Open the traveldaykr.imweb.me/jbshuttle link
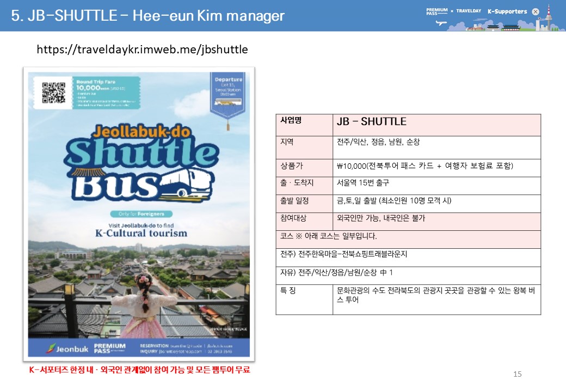566x392 pixels. 142,49
